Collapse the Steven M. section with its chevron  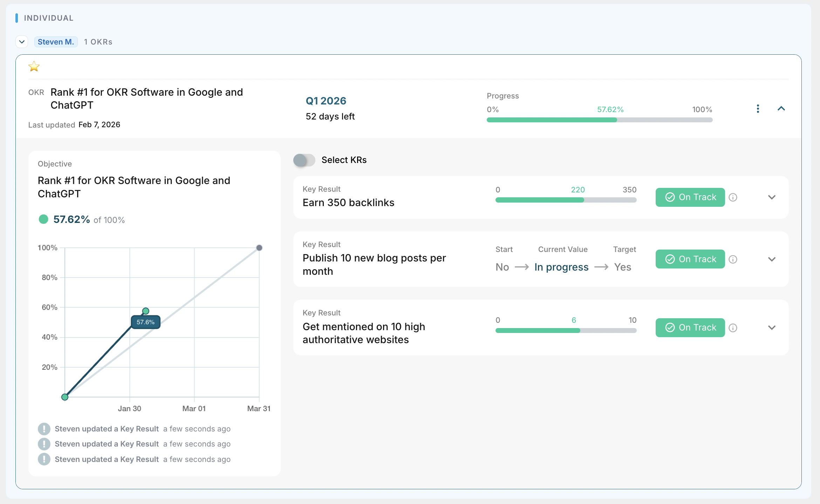22,42
